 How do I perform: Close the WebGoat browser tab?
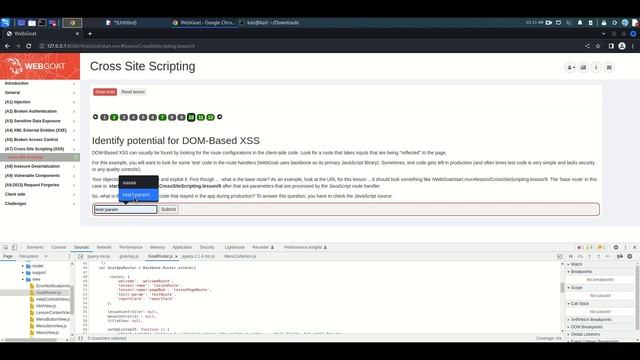(77, 33)
